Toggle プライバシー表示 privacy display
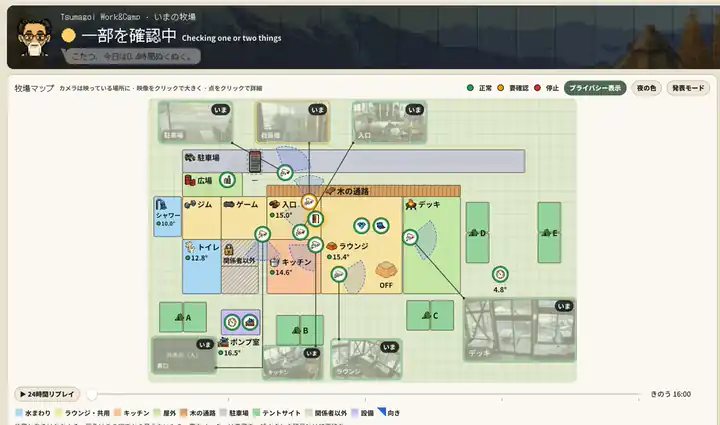720x425 pixels. click(595, 88)
